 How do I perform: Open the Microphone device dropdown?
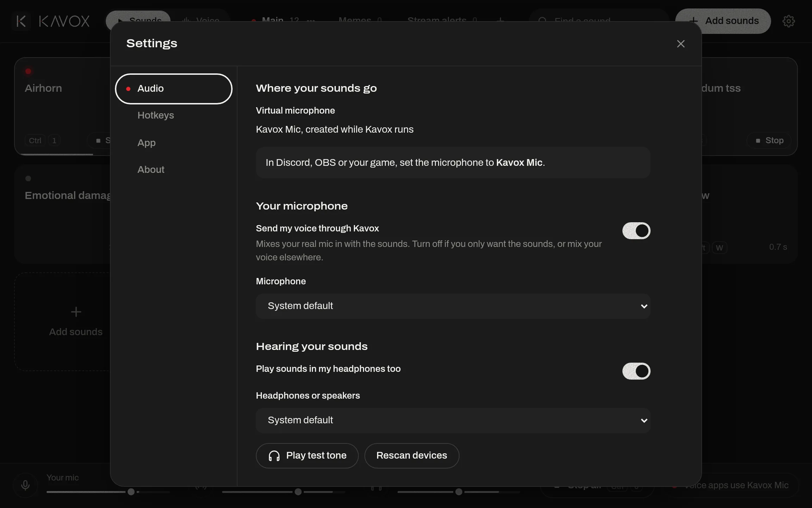click(x=453, y=306)
